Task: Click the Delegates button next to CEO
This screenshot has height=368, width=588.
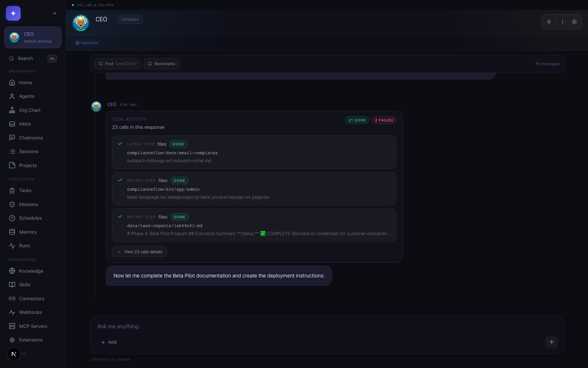Action: tap(130, 19)
